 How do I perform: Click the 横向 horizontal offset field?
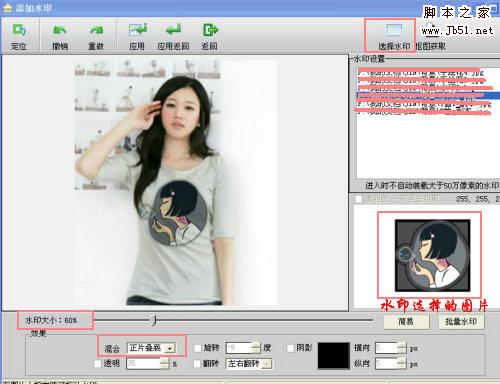pyautogui.click(x=386, y=348)
